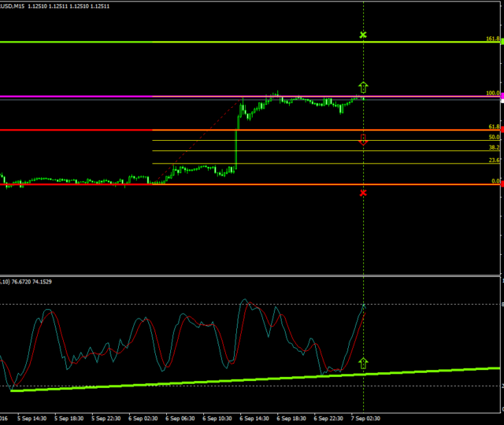The width and height of the screenshot is (504, 425).
Task: Click the 5 Sep 14:30 time label
Action: tap(30, 419)
